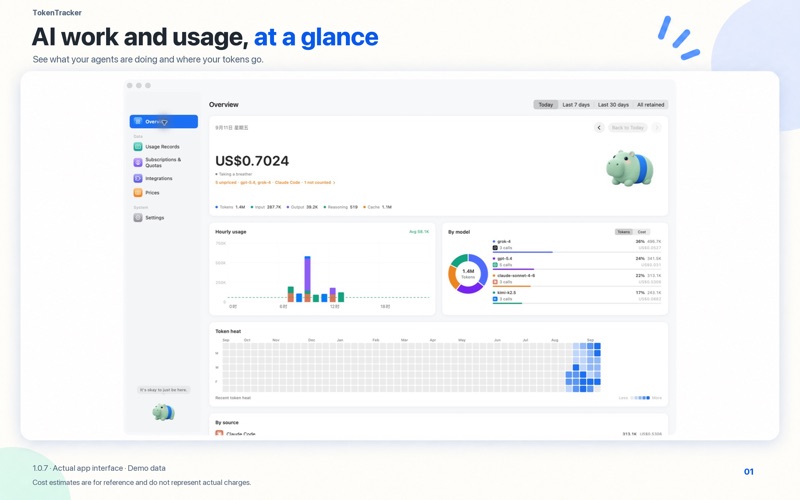800x500 pixels.
Task: Click the Claude Code icon under By source
Action: 219,433
